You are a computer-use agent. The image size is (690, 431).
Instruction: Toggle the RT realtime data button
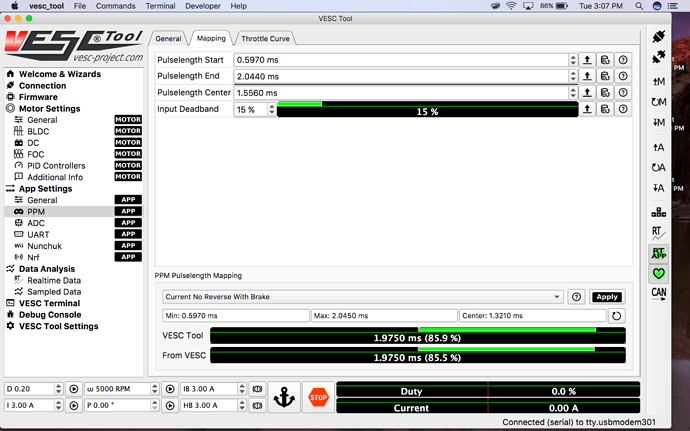[657, 232]
